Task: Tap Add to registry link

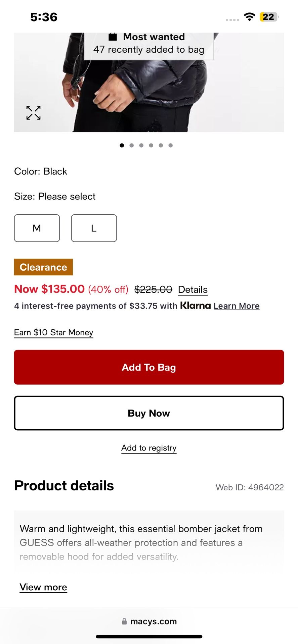Action: (149, 448)
